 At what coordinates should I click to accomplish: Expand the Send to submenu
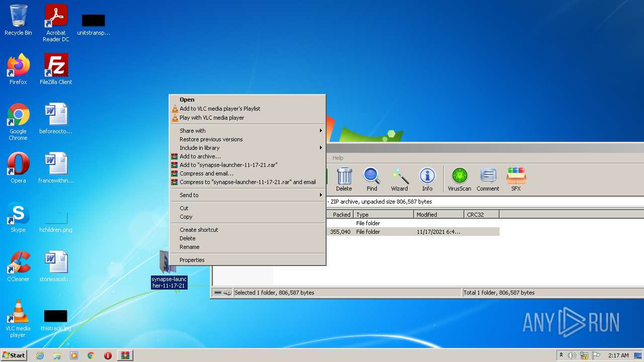pyautogui.click(x=248, y=195)
